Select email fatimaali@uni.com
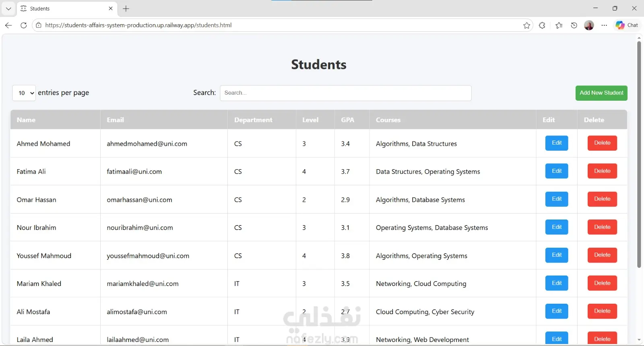 [x=134, y=172]
